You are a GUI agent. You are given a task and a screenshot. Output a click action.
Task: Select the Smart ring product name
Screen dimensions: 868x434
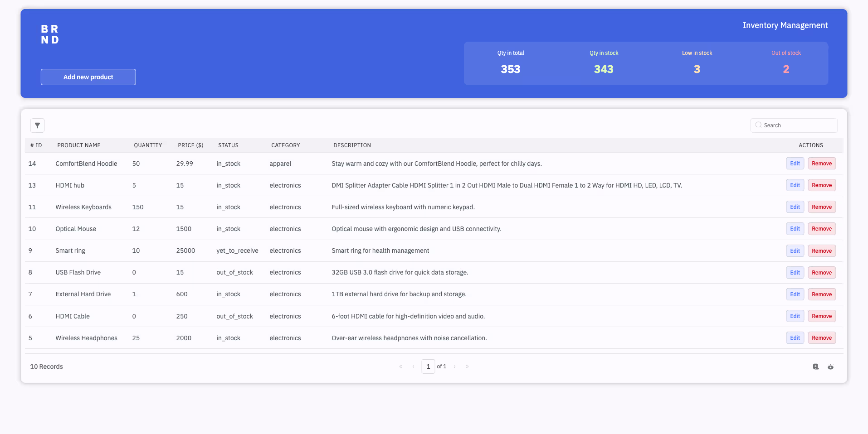[x=70, y=251]
